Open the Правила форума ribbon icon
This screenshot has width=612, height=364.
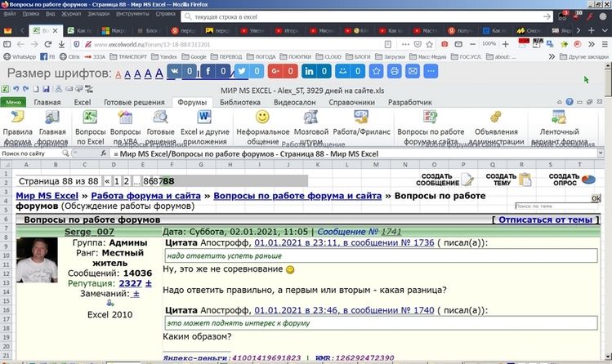tap(17, 117)
